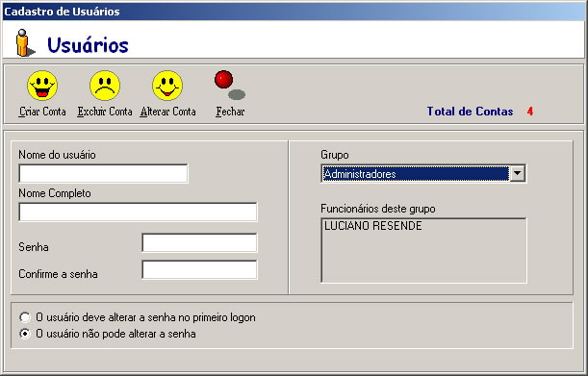
Task: Select LUCIANO RESENDE in the employees list
Action: click(x=373, y=226)
